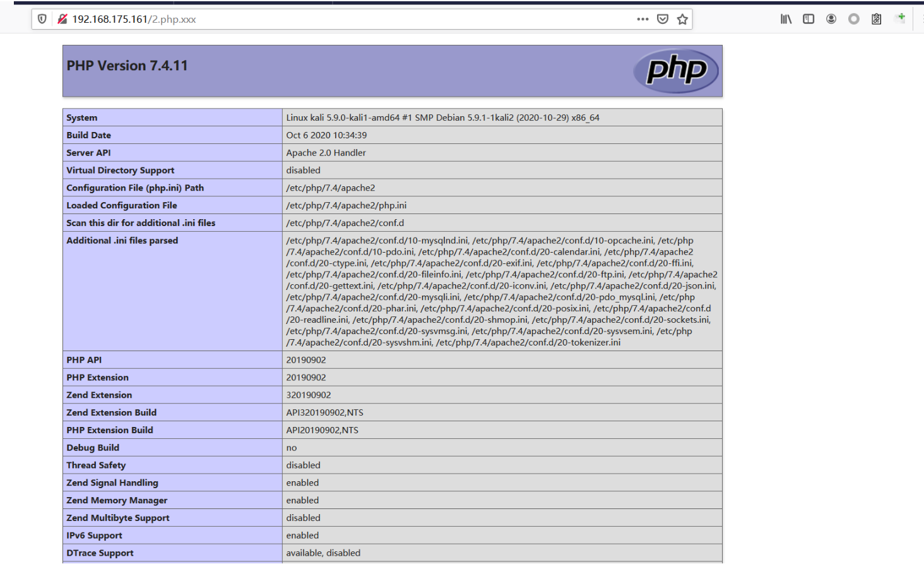Click the PHP Version 7.4.11 heading
Viewport: 924px width, 564px height.
coord(127,66)
